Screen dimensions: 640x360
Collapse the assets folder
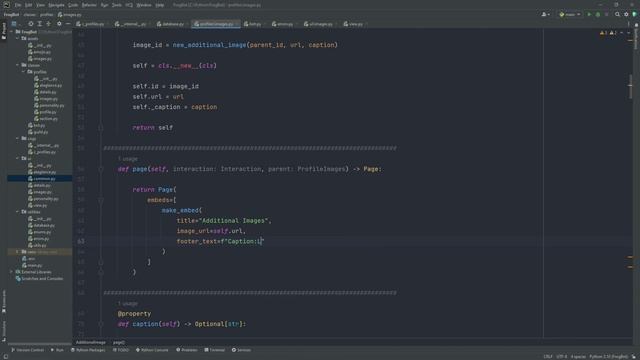point(18,38)
